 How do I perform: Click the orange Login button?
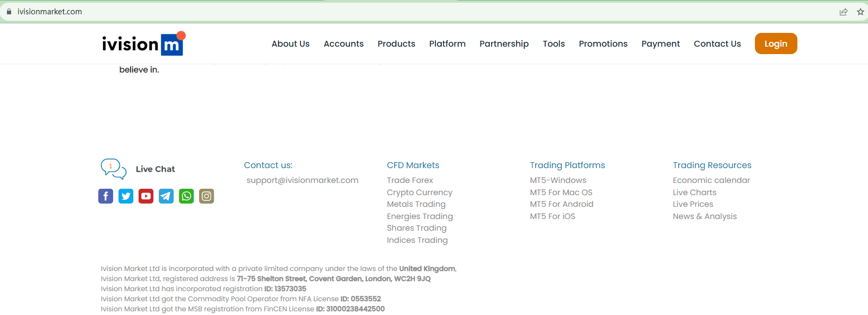point(776,43)
